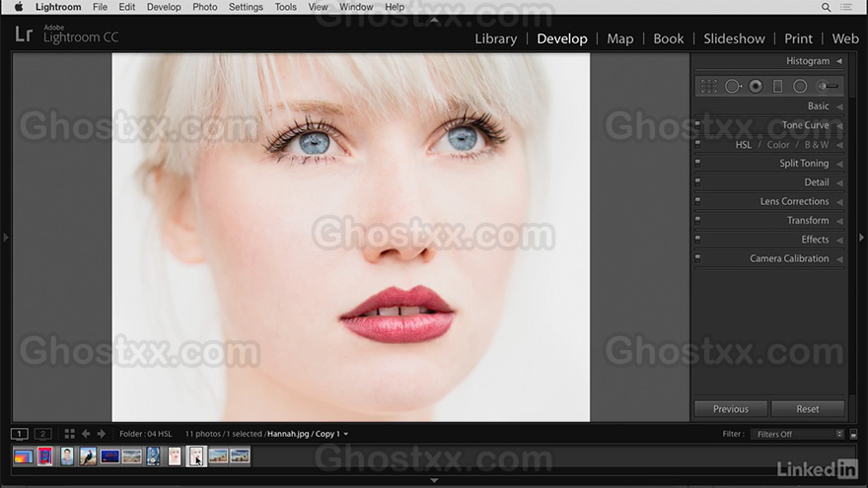868x488 pixels.
Task: Open the Settings menu
Action: click(246, 7)
